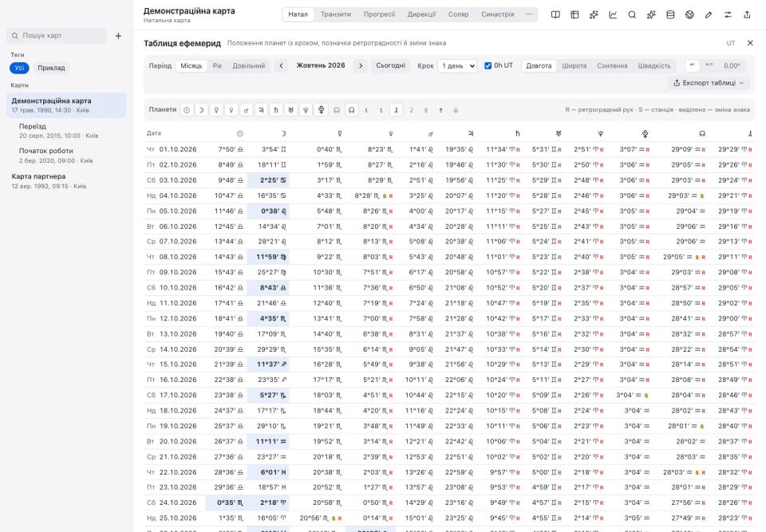766x532 pixels.
Task: Open the step dropdown showing 1 день
Action: pyautogui.click(x=456, y=65)
